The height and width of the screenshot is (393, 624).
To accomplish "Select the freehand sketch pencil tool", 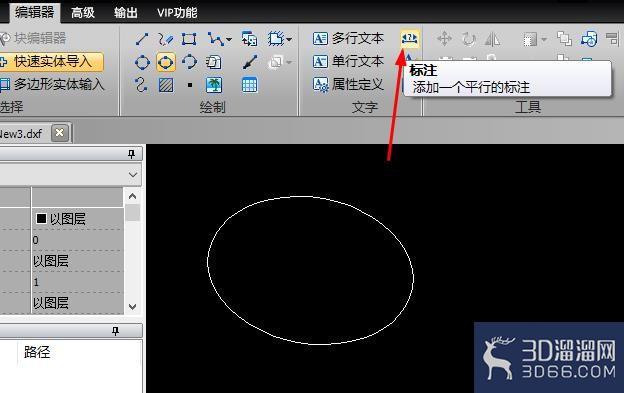I will pos(165,39).
